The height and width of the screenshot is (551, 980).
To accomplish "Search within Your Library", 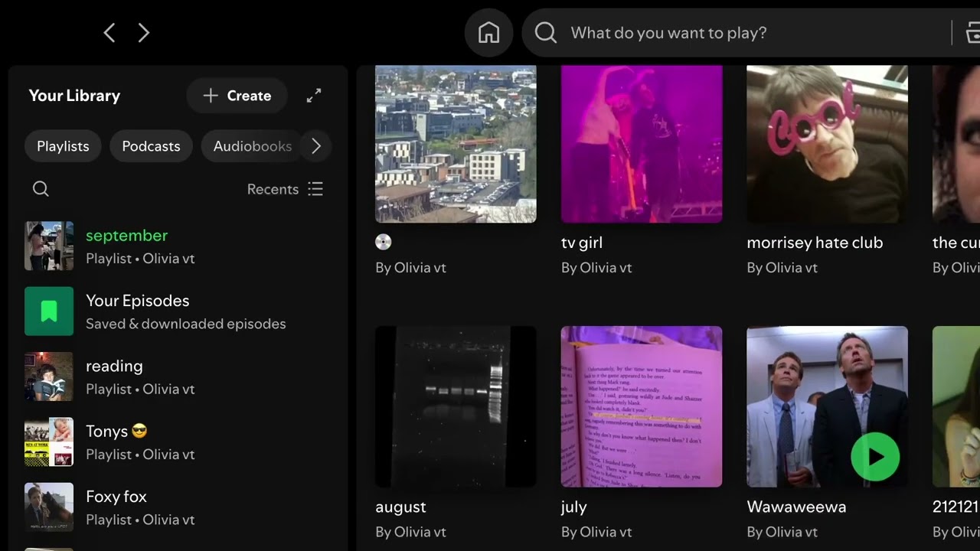I will click(41, 189).
